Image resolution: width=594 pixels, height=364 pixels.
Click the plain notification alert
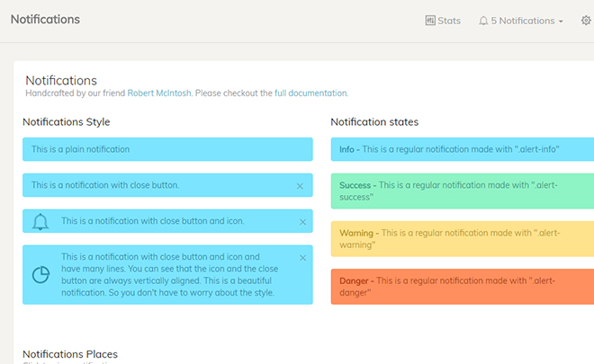(167, 149)
